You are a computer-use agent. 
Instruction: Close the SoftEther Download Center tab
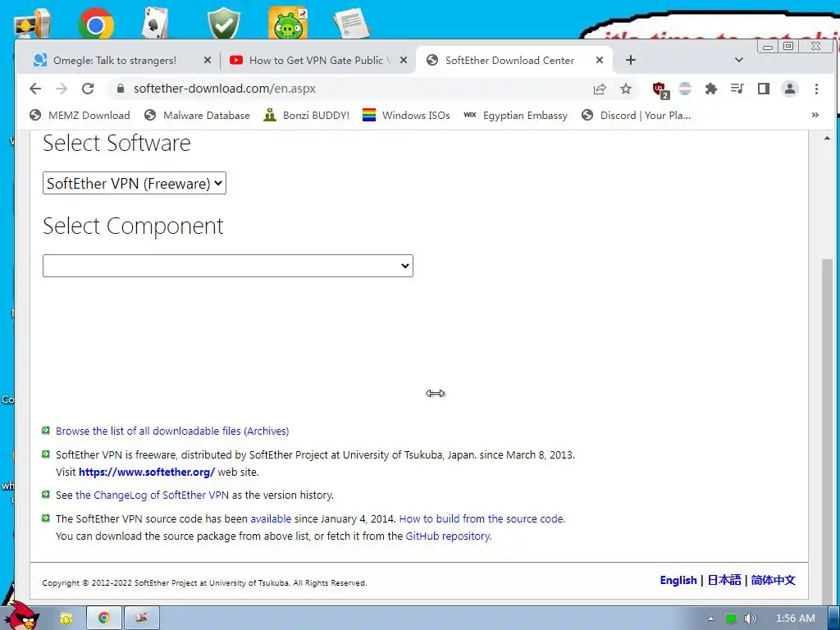pyautogui.click(x=600, y=60)
